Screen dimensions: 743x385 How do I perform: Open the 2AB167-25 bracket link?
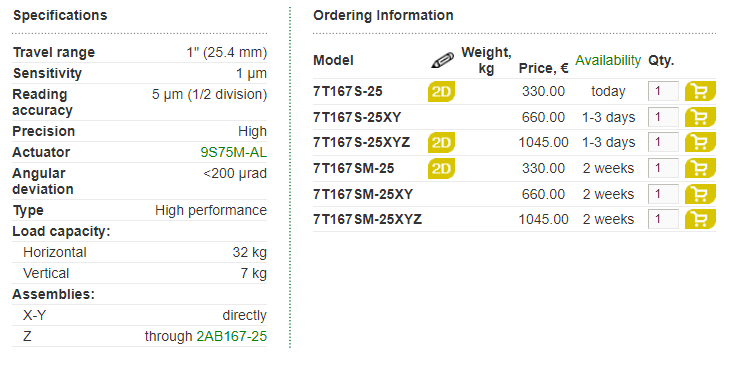[x=232, y=336]
